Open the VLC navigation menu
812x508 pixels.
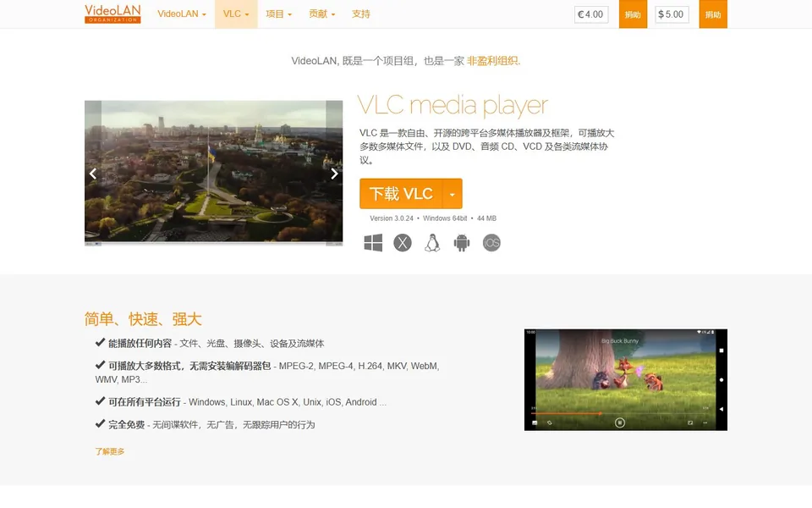click(236, 14)
